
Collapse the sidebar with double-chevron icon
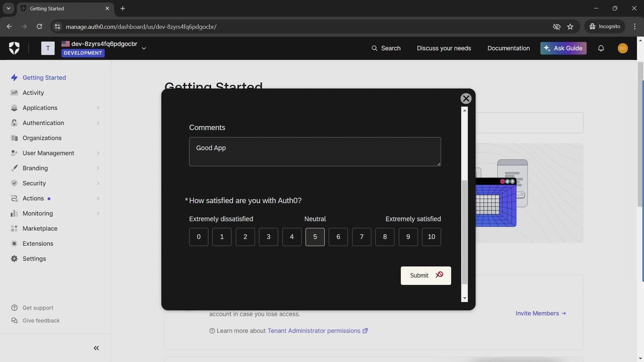coord(96,348)
